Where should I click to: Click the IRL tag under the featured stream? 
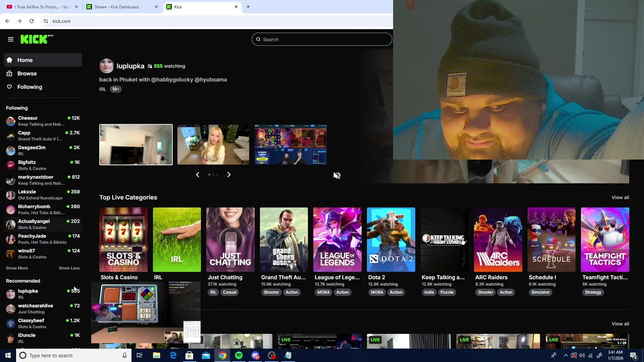103,89
